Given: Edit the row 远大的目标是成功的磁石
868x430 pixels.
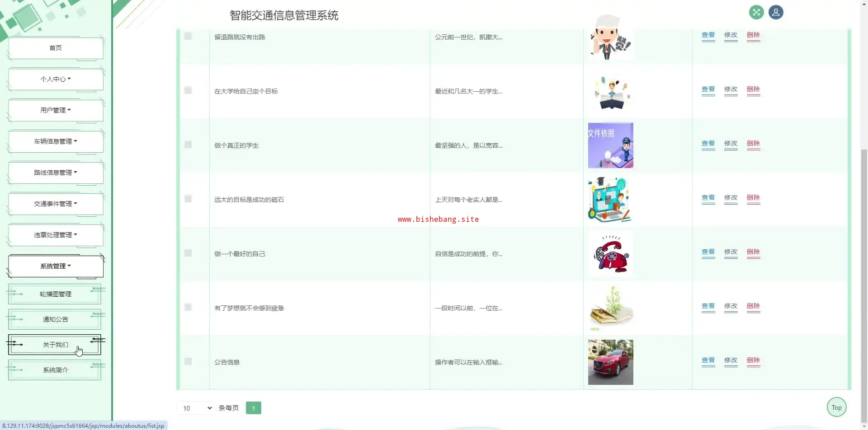Looking at the screenshot, I should click(731, 198).
